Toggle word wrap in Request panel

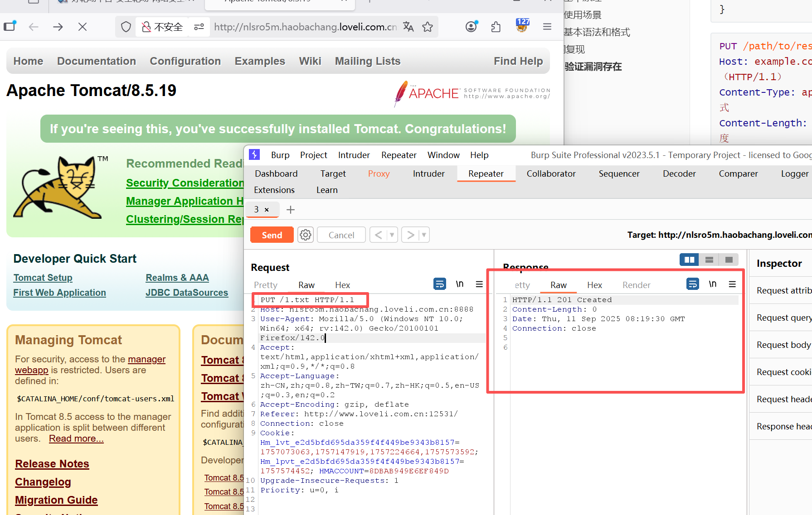[440, 284]
